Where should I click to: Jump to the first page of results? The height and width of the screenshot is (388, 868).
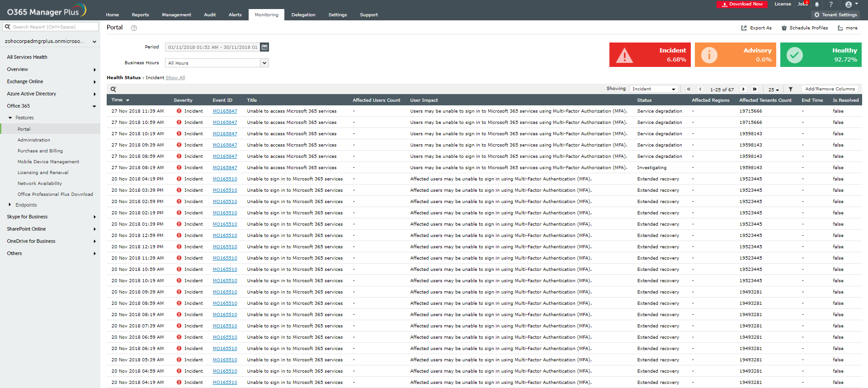click(x=689, y=89)
